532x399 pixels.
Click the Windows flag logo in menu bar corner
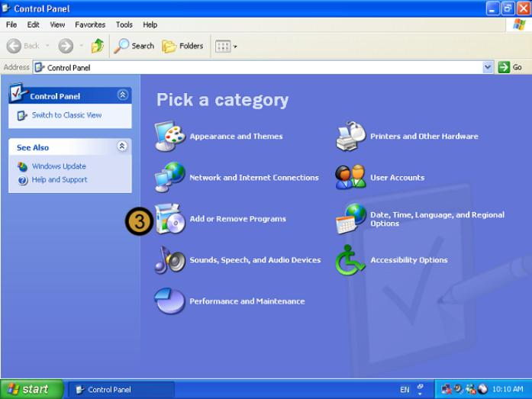click(519, 24)
